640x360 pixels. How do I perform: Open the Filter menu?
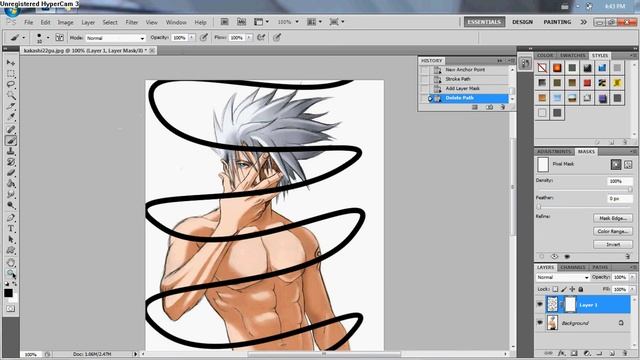[x=131, y=22]
